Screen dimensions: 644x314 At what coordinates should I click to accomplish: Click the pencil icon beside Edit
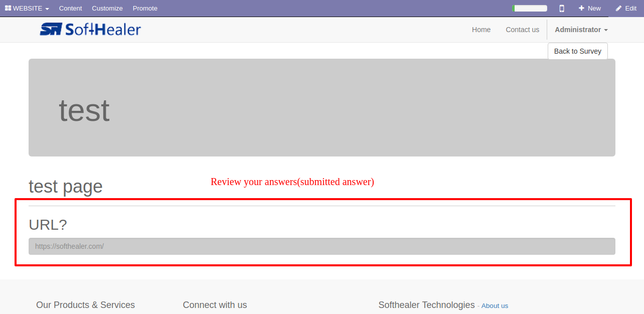pos(619,8)
